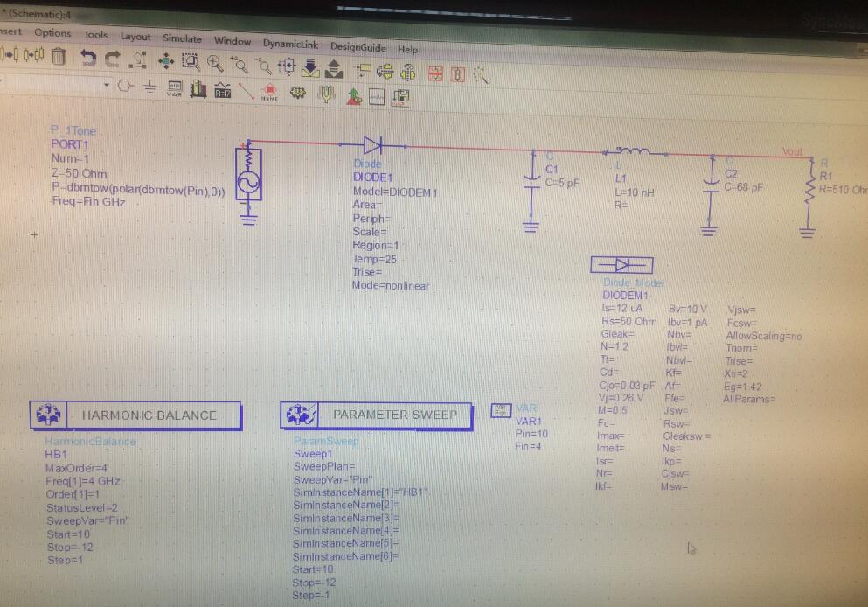Push into hierarchy down-arrow icon

310,68
